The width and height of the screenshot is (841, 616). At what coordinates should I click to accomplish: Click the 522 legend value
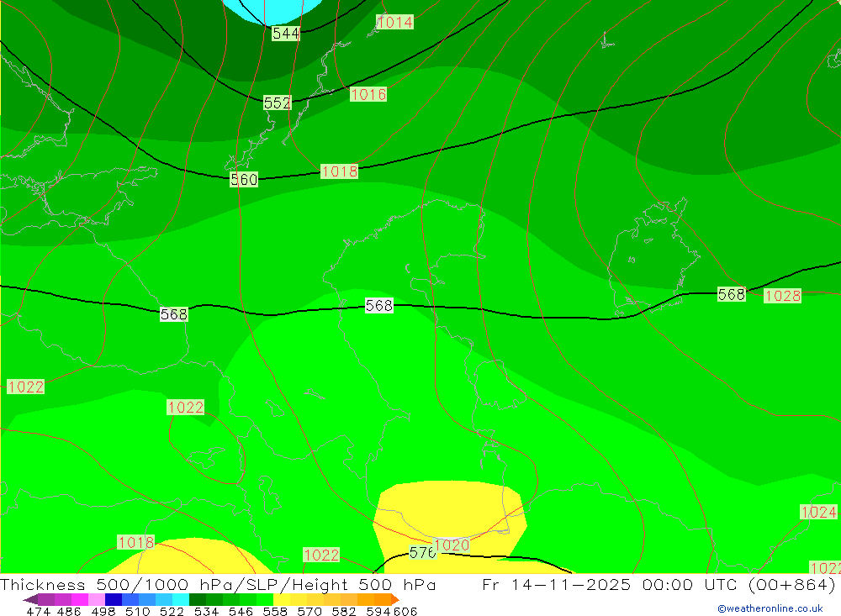pyautogui.click(x=172, y=611)
